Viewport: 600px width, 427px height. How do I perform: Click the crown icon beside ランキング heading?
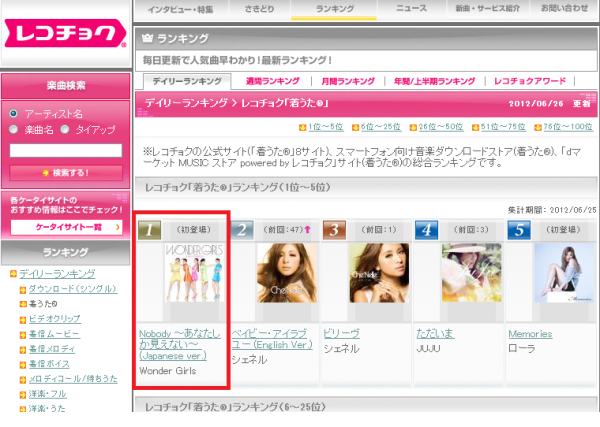pos(147,38)
